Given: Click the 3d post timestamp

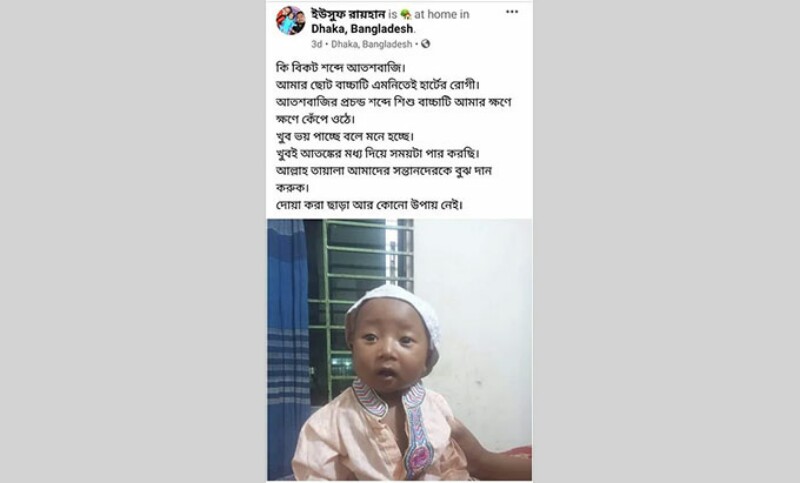Looking at the screenshot, I should [x=316, y=44].
